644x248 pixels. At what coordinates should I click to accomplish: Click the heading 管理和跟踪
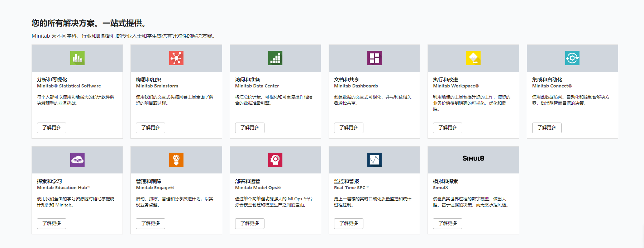coord(148,181)
